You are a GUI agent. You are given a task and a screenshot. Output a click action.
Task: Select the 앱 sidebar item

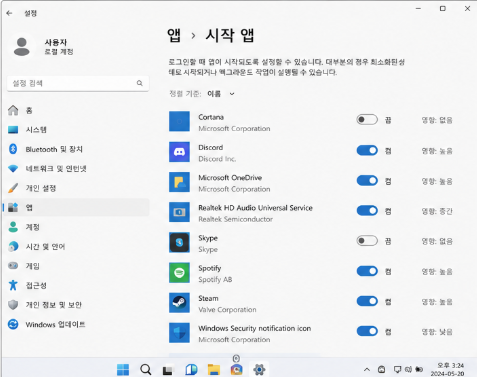[76, 207]
